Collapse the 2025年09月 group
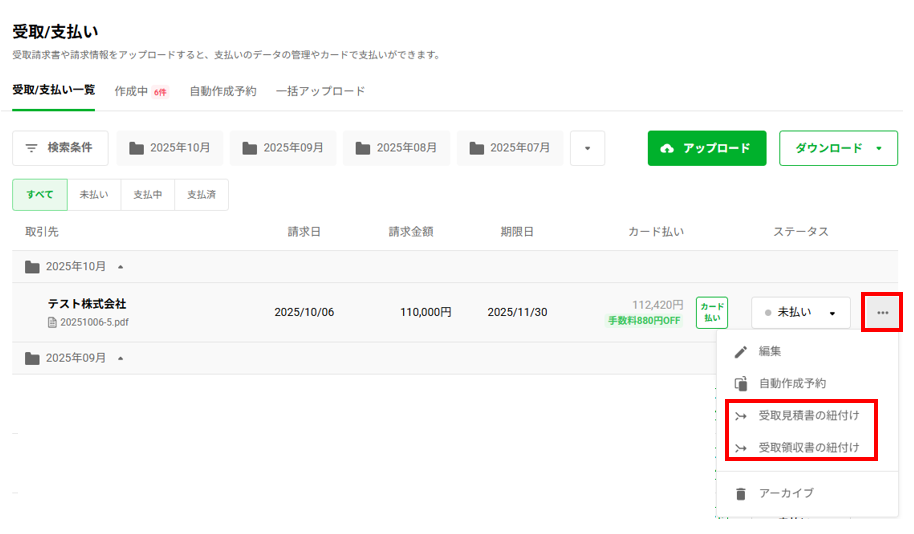Image resolution: width=914 pixels, height=534 pixels. tap(121, 359)
